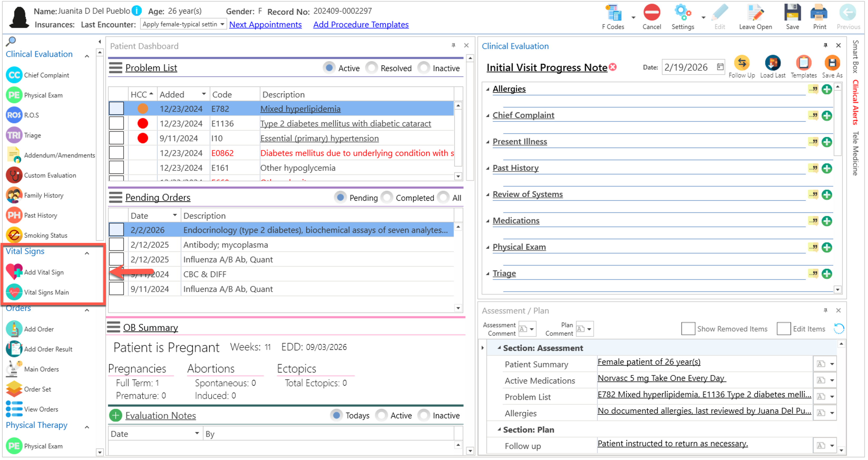
Task: Click the Load Last icon
Action: pyautogui.click(x=772, y=63)
